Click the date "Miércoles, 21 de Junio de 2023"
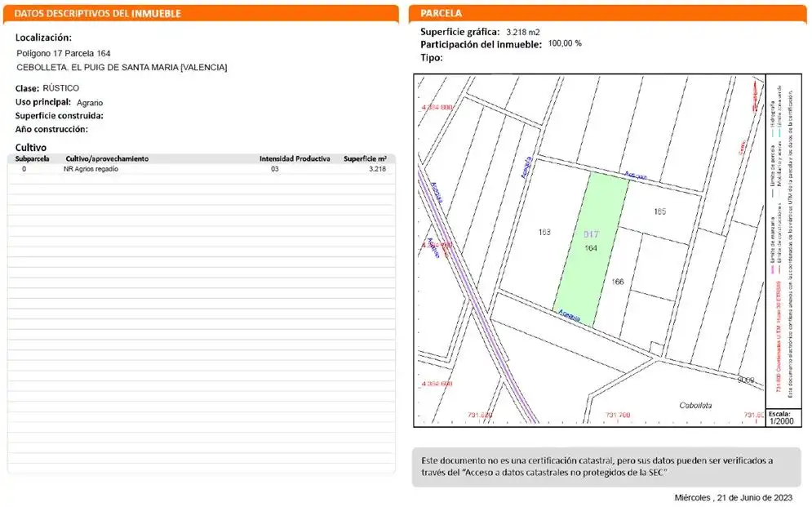The width and height of the screenshot is (812, 507). tap(734, 498)
